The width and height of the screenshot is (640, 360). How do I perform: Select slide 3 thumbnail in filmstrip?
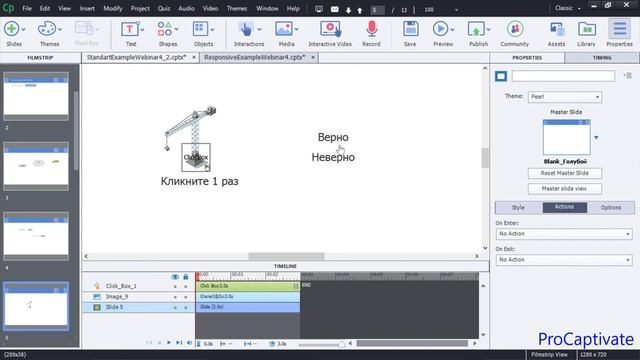point(36,166)
